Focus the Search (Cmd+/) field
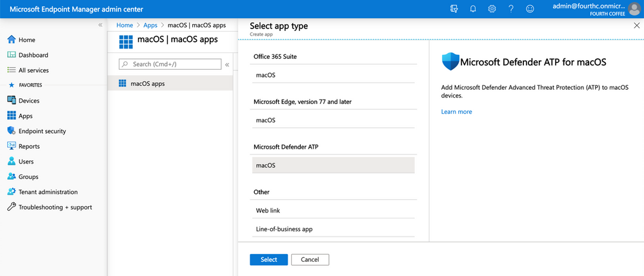Screen dimensions: 644x276 click(170, 65)
